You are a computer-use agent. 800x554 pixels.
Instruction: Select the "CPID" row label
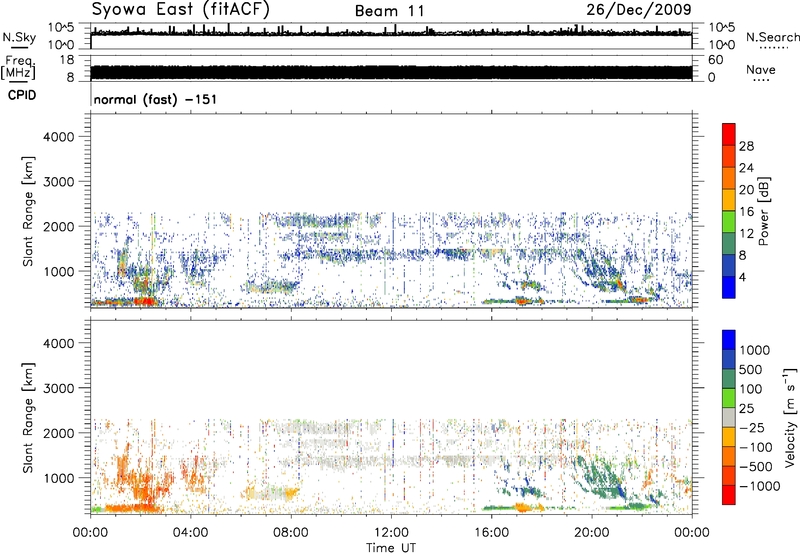click(22, 95)
